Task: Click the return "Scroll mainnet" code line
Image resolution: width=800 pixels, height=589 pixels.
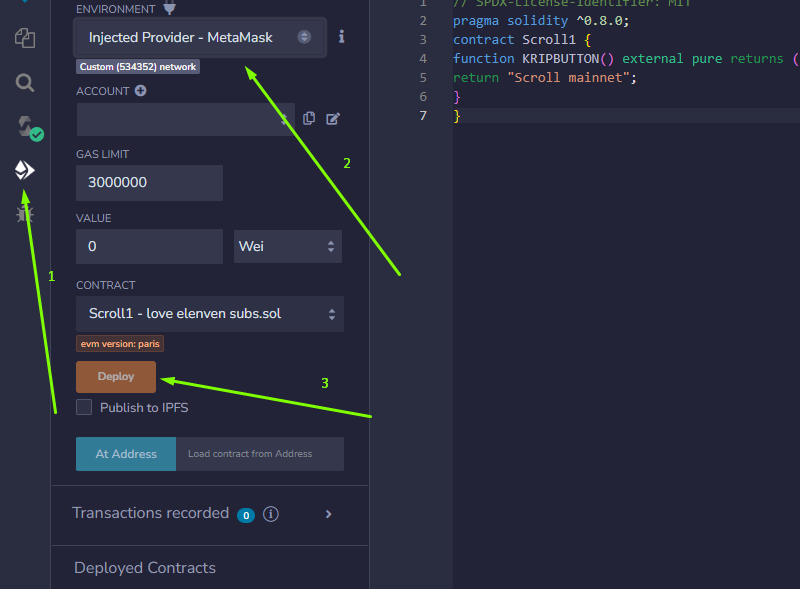Action: point(545,78)
